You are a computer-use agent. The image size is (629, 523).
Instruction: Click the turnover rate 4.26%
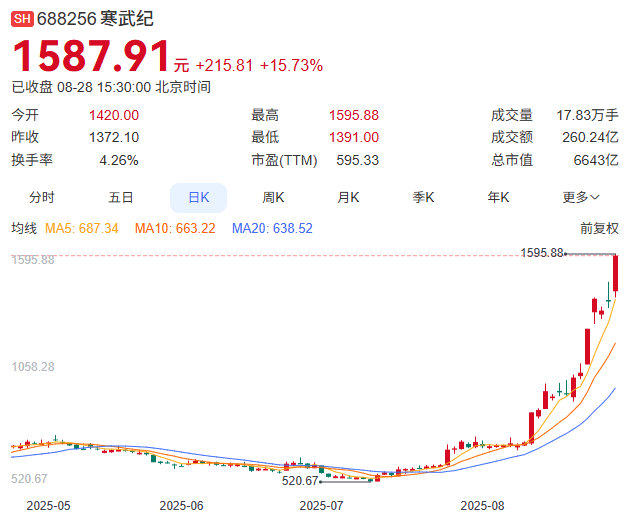[x=119, y=160]
